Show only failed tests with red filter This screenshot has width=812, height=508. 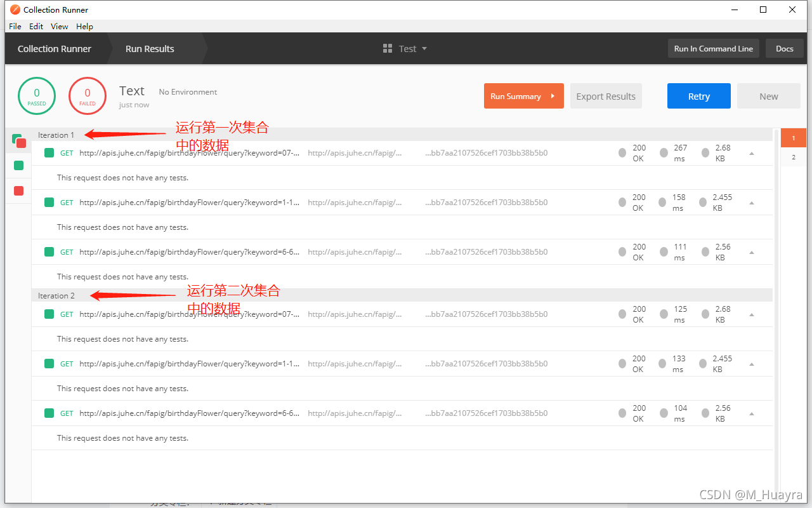18,190
